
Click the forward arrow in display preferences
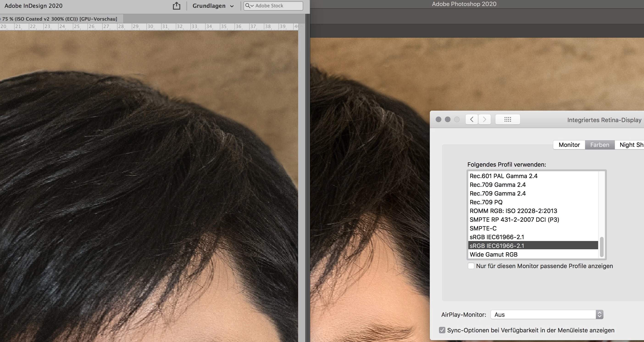485,119
